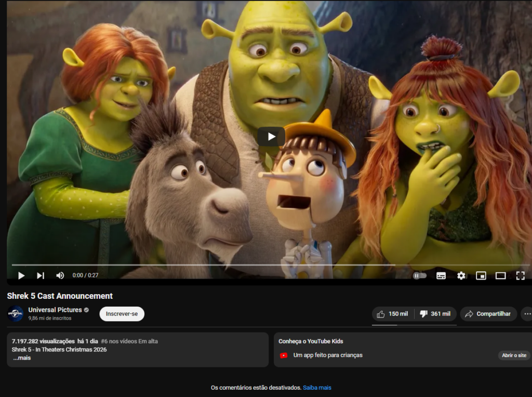Open the three-dot more actions menu
The width and height of the screenshot is (532, 397).
coord(527,314)
